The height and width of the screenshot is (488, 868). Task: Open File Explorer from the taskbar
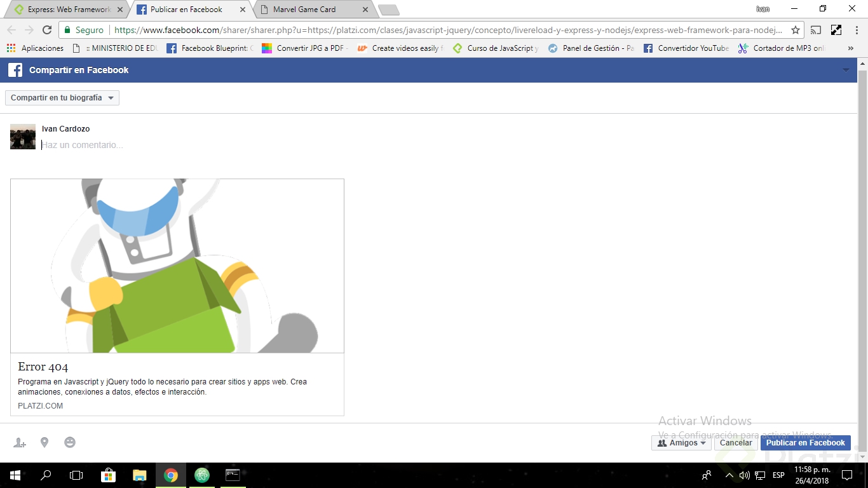pyautogui.click(x=139, y=475)
